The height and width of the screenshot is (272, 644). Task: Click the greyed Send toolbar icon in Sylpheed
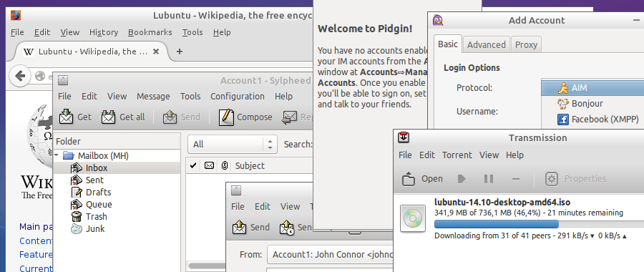170,117
